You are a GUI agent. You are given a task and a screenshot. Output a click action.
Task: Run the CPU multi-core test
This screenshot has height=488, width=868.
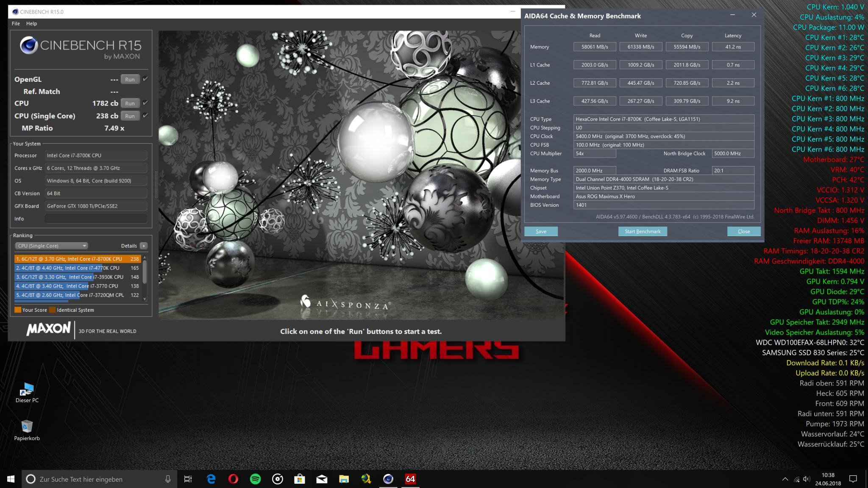point(130,103)
